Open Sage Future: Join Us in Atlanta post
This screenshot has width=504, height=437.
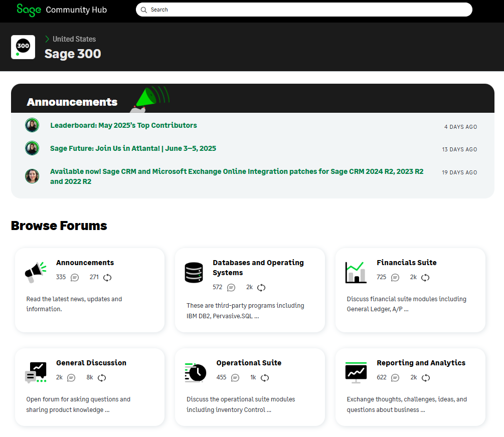[x=133, y=148]
